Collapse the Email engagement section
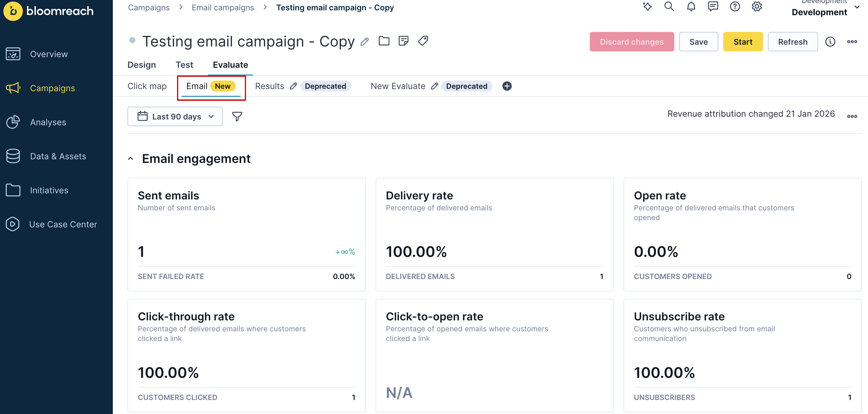868x414 pixels. click(x=131, y=159)
